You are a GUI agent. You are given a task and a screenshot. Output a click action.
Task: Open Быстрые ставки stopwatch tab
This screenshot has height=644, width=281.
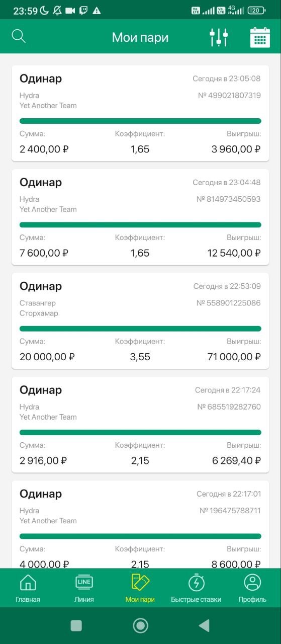tap(196, 588)
